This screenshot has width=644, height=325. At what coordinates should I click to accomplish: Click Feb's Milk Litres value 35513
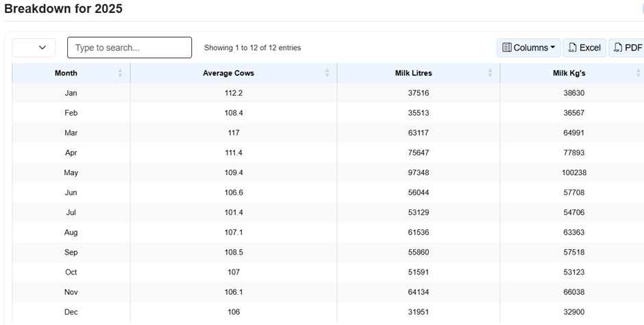pyautogui.click(x=417, y=113)
